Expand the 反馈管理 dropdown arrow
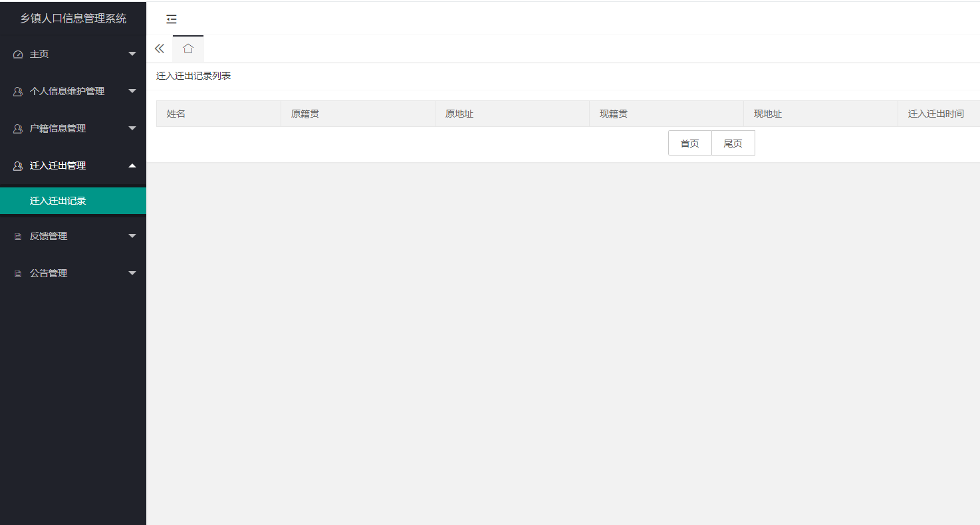Screen dimensions: 980x525 pos(132,236)
